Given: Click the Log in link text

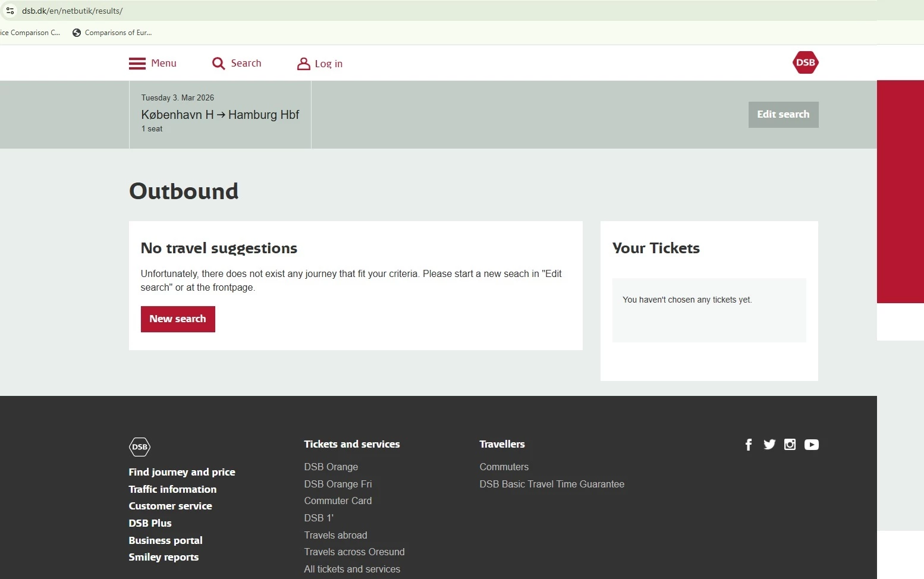Looking at the screenshot, I should click(329, 64).
